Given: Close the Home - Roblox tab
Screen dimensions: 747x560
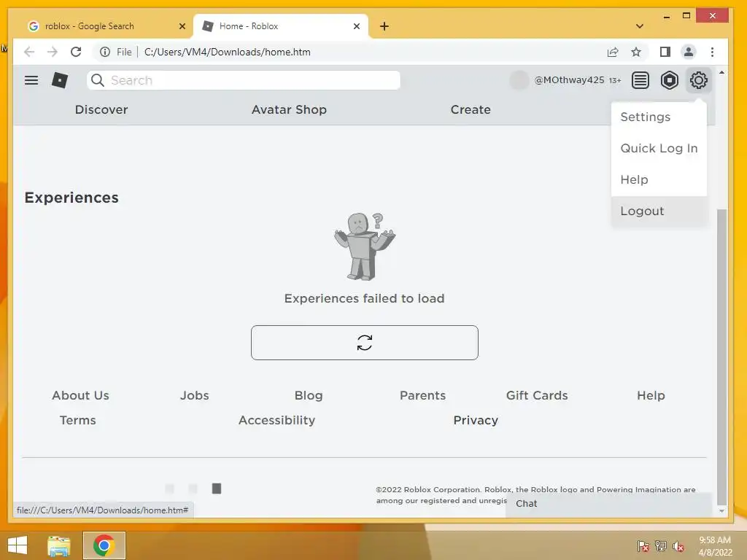Looking at the screenshot, I should [356, 26].
